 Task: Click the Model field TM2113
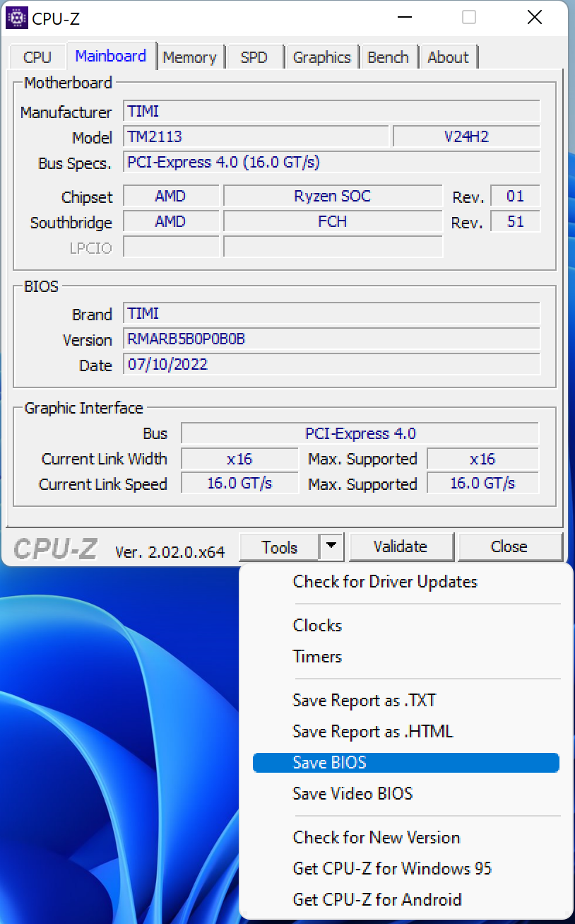(256, 137)
